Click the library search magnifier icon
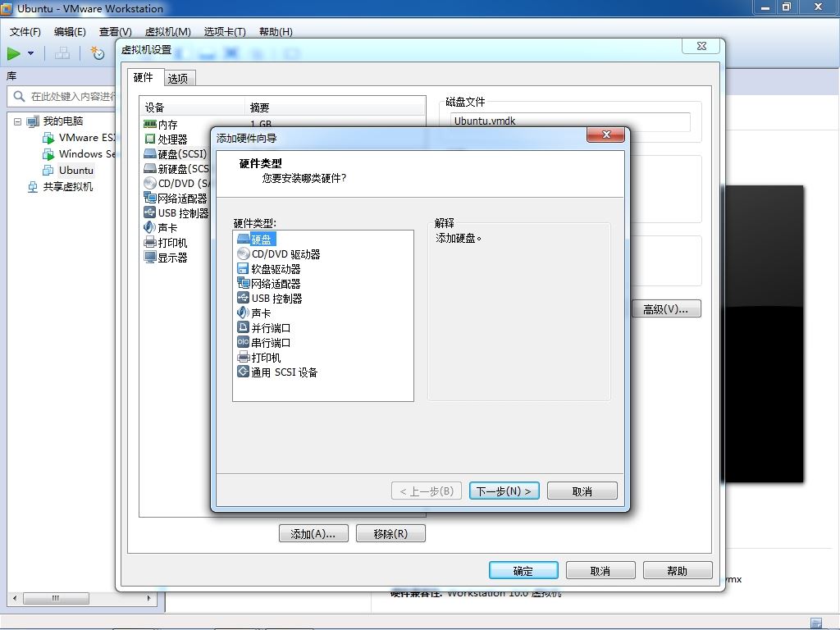The image size is (840, 630). 19,97
